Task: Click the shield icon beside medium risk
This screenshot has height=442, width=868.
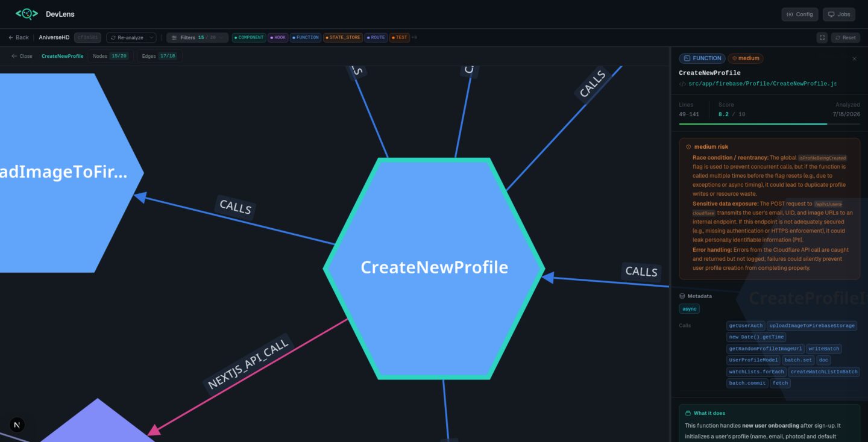Action: click(688, 147)
